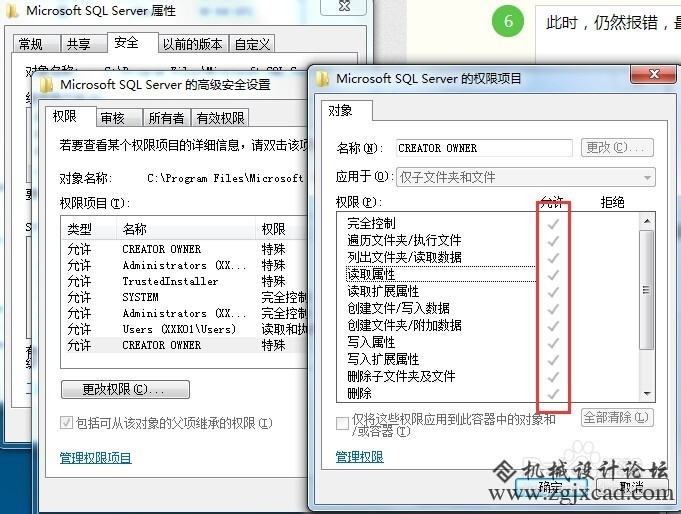Select first CREATOR OWNER permission entry row

(x=185, y=249)
